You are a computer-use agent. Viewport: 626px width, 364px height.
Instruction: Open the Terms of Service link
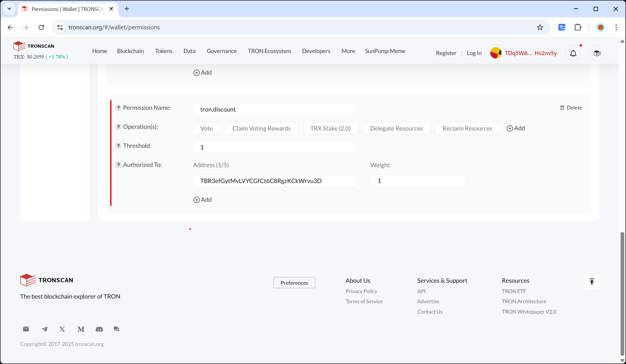(364, 301)
